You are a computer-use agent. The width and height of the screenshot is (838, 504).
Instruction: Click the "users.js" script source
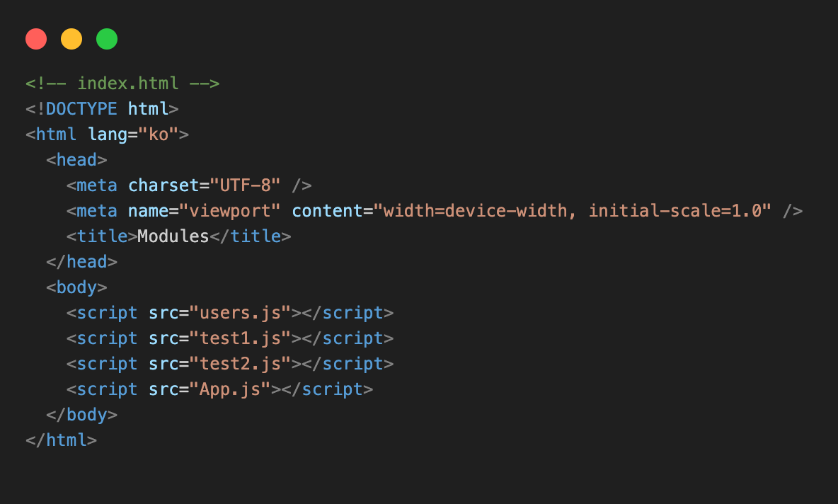coord(240,313)
